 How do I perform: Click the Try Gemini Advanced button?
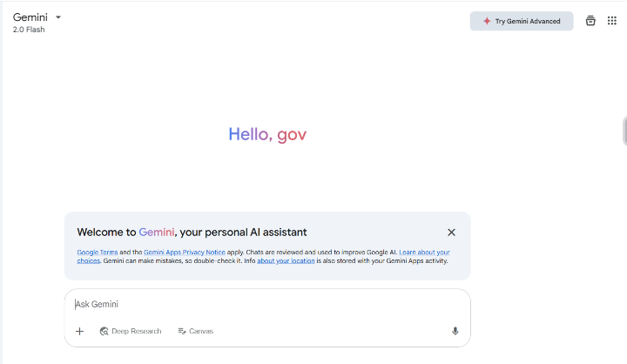tap(522, 21)
